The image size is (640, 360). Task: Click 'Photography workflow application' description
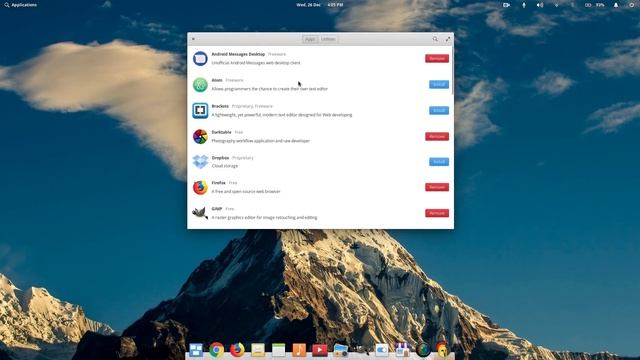260,141
